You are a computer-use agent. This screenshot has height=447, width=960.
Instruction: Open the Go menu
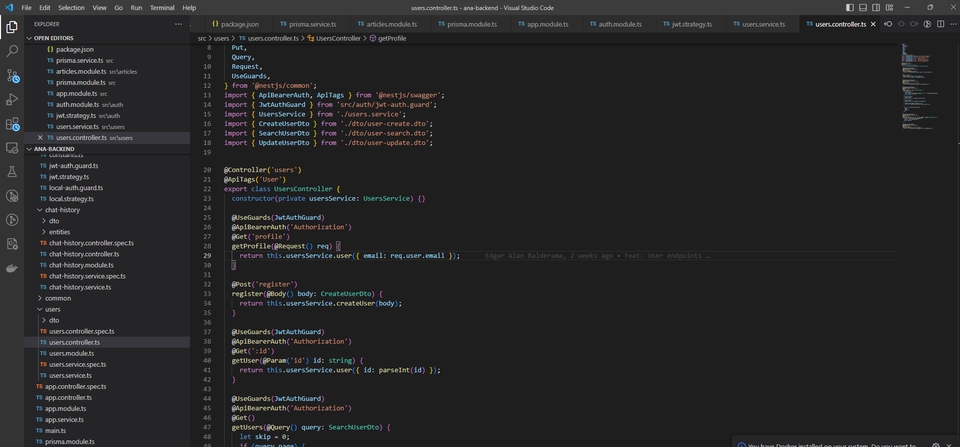click(119, 7)
